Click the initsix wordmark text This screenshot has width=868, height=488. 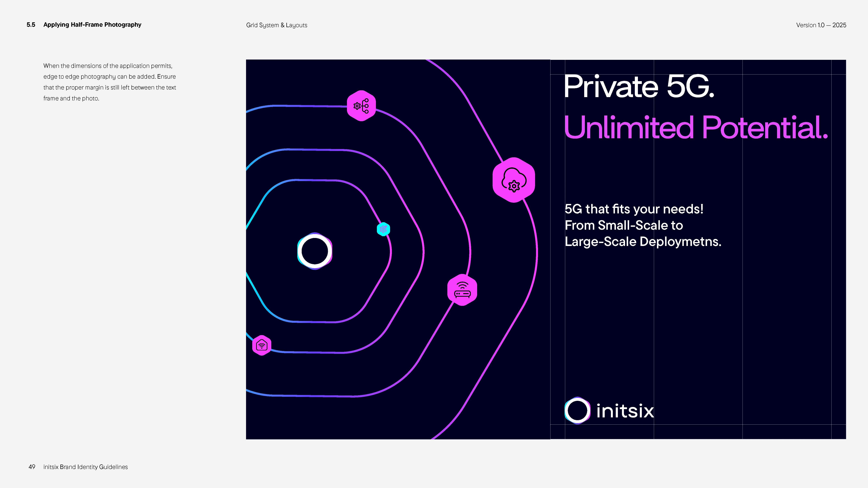click(x=625, y=411)
